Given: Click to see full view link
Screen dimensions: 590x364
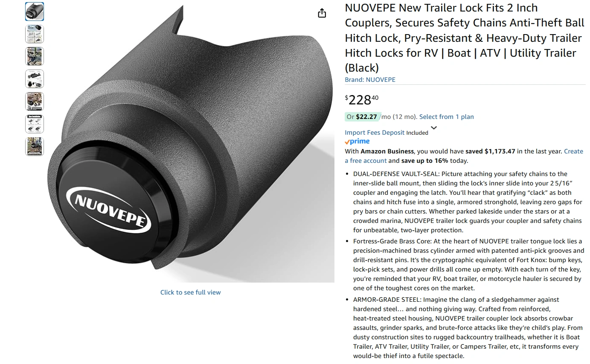Looking at the screenshot, I should (x=191, y=292).
